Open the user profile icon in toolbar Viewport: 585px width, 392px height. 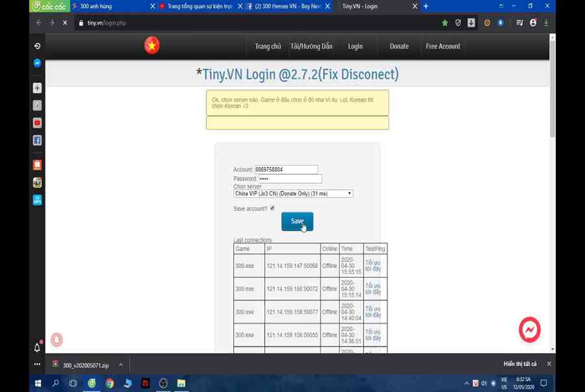click(x=533, y=23)
